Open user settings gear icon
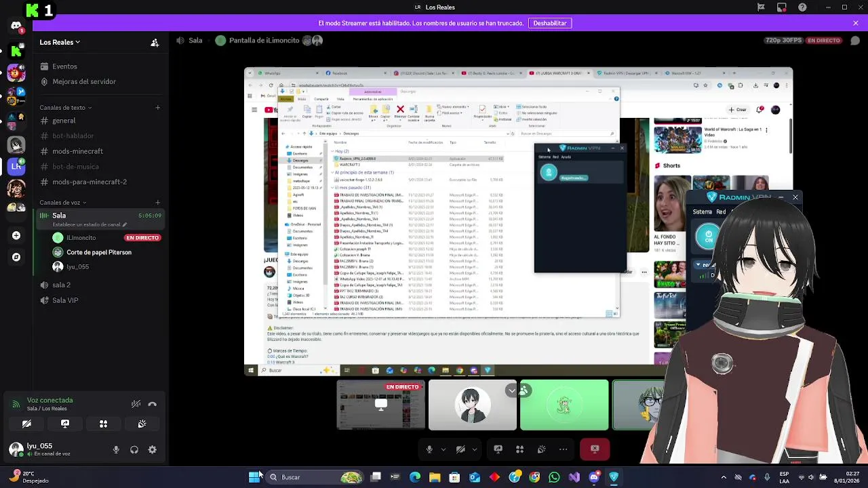868x488 pixels. (153, 449)
